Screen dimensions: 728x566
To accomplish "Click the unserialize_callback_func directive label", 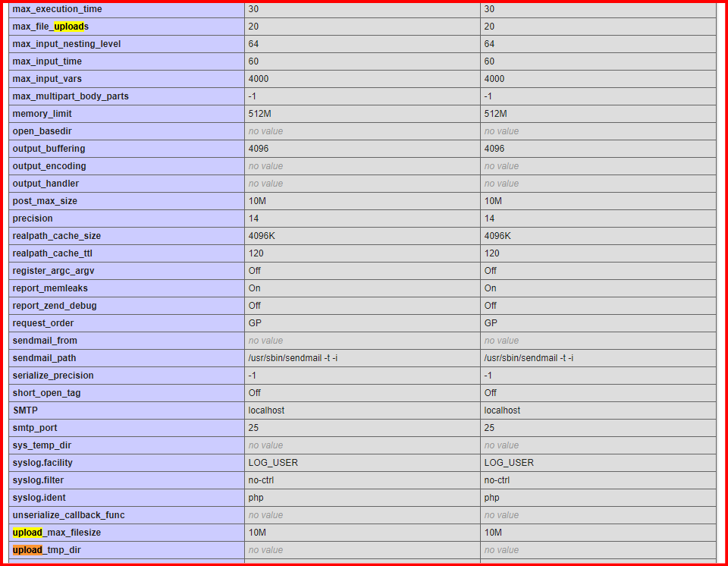I will coord(68,515).
